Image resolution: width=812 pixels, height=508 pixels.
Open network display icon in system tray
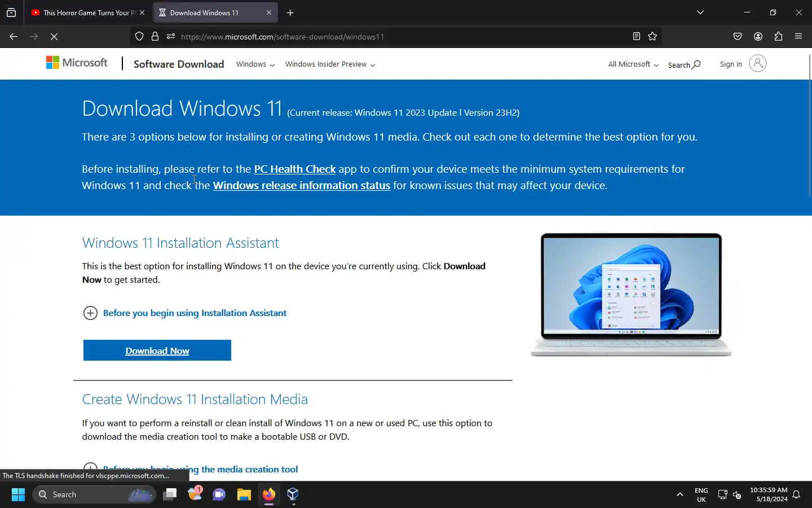point(722,494)
